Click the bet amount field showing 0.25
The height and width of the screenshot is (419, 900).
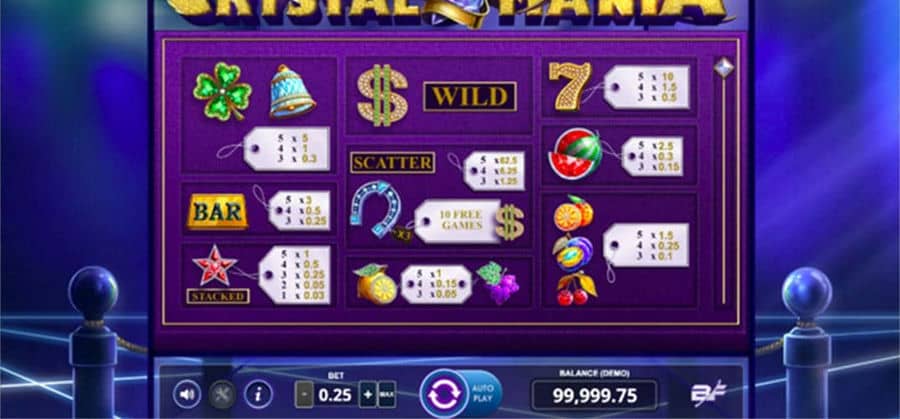click(x=336, y=395)
